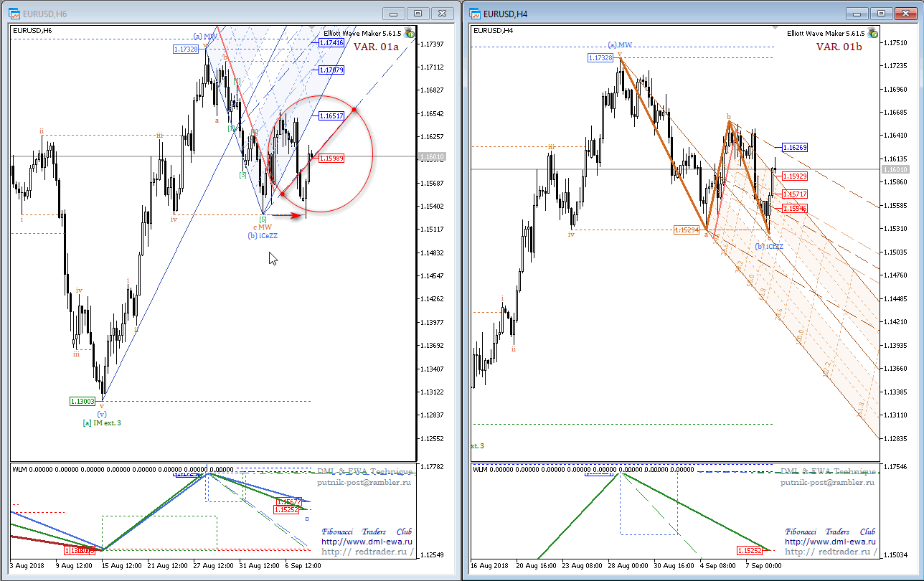Click the EURUSD,H4 window title icon

point(475,14)
